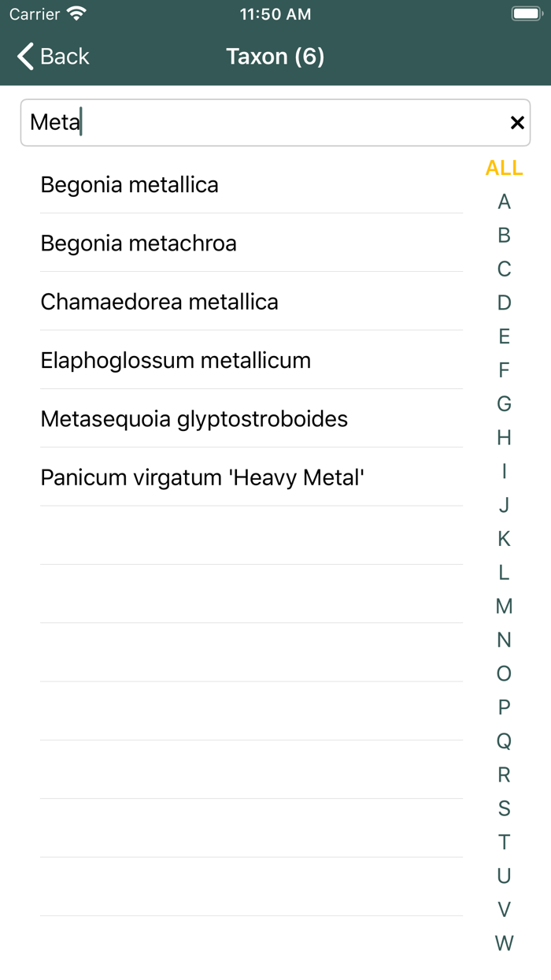This screenshot has height=980, width=551.
Task: Clear the search field with X
Action: (517, 122)
